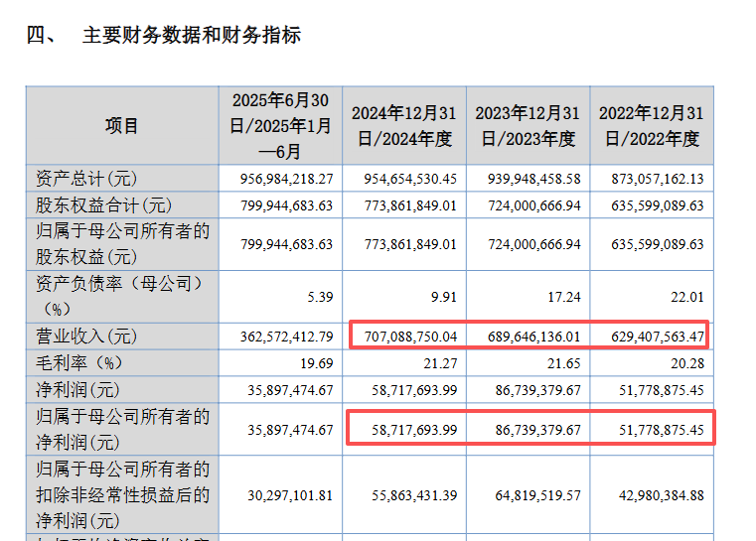Click the 2023年12月31日/2023年度 column header
Screen dimensions: 756x541
pos(527,126)
